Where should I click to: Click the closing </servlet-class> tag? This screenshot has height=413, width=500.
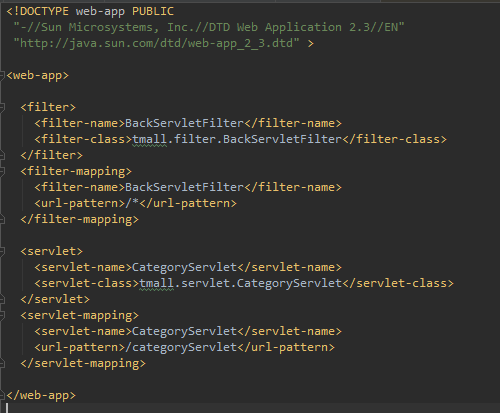point(398,283)
